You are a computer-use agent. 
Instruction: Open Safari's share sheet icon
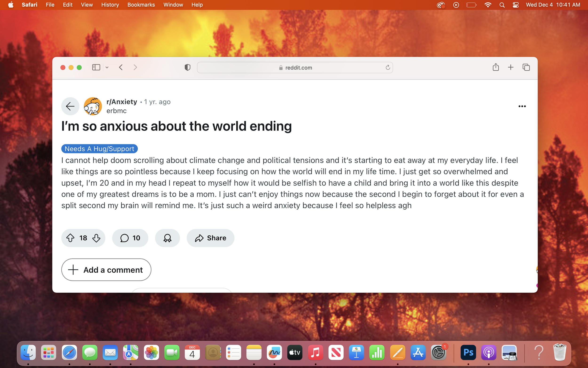point(496,67)
